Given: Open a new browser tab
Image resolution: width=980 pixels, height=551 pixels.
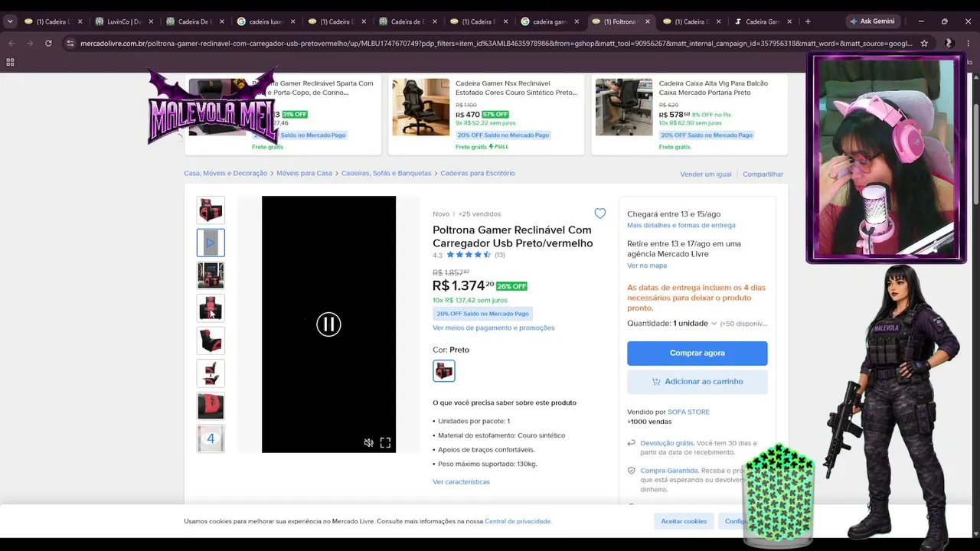Looking at the screenshot, I should 808,21.
